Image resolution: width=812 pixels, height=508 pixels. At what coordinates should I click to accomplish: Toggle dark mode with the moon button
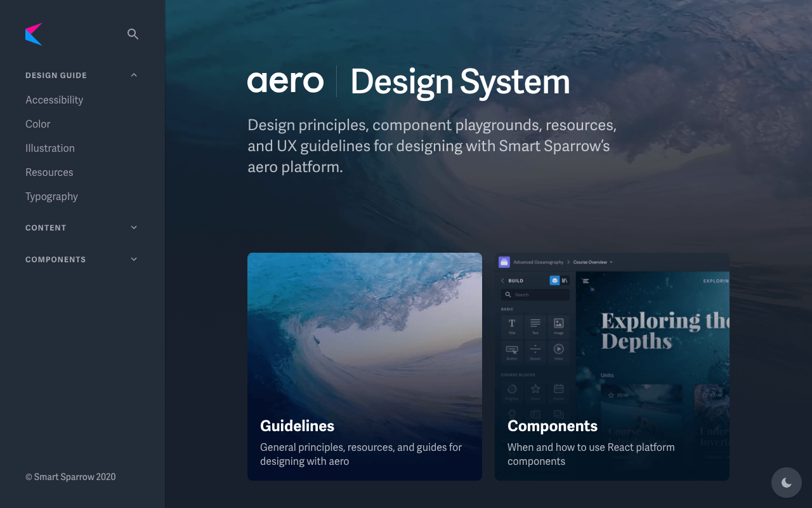[787, 483]
